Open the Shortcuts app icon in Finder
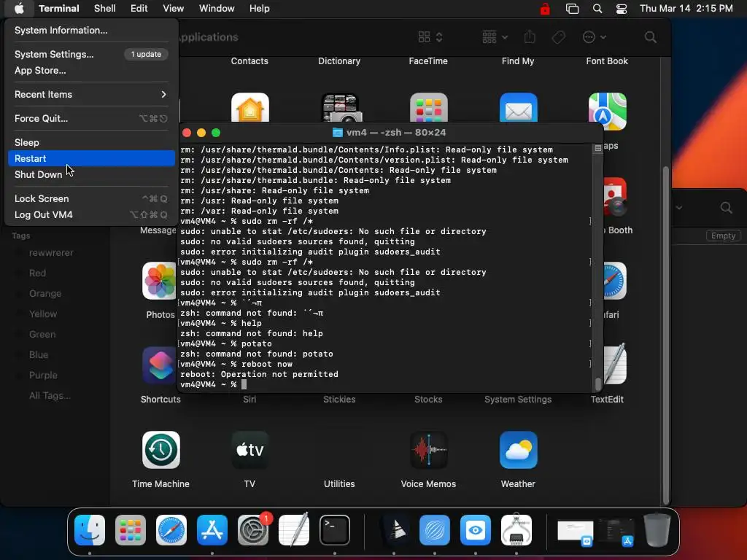Viewport: 747px width, 560px height. point(160,365)
